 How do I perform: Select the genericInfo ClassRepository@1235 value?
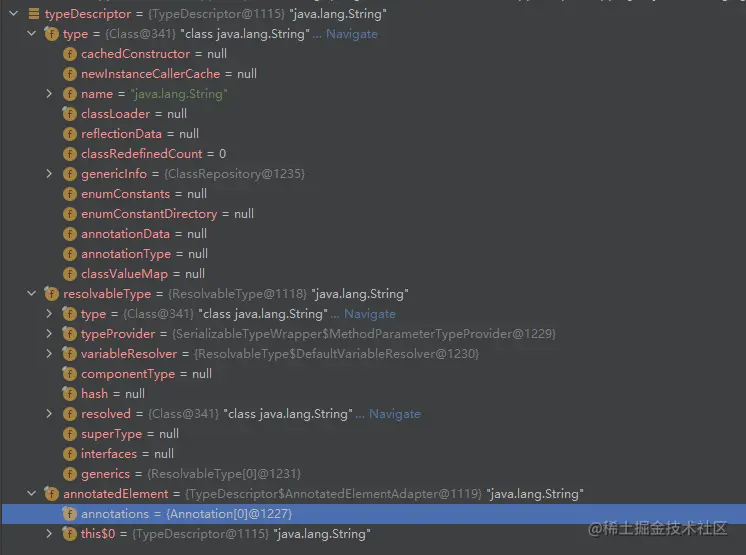click(235, 174)
